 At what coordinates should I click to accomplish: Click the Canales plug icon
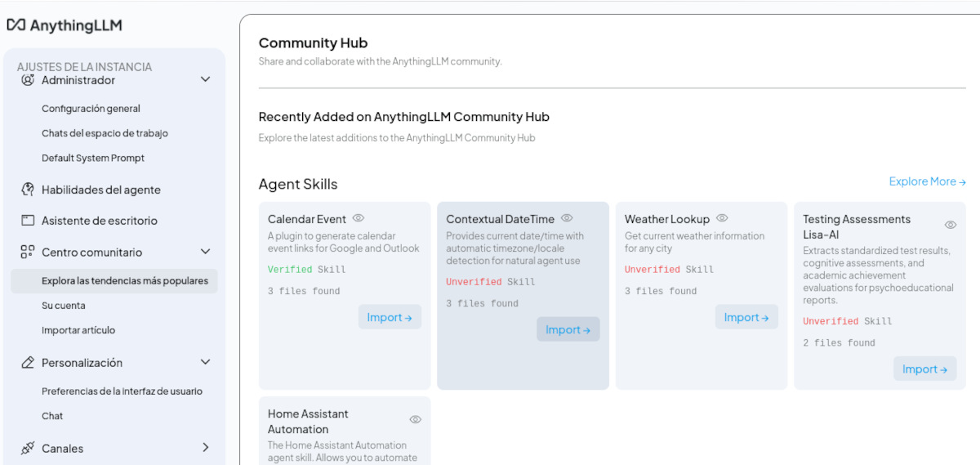[28, 448]
